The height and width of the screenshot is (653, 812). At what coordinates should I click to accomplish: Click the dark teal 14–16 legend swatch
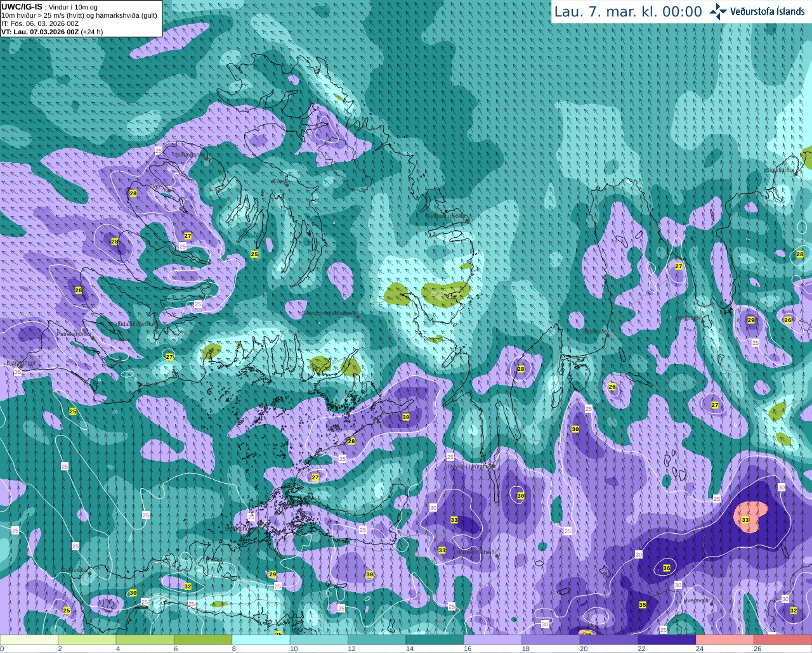point(435,640)
